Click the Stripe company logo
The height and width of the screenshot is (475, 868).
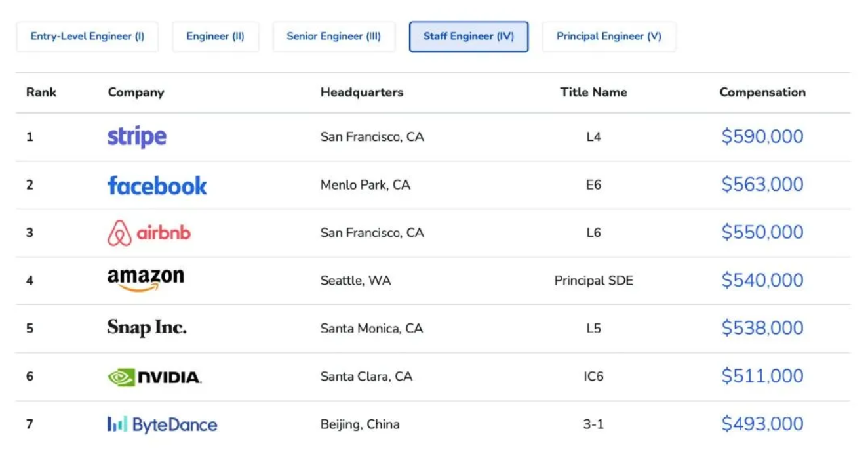[x=136, y=136]
